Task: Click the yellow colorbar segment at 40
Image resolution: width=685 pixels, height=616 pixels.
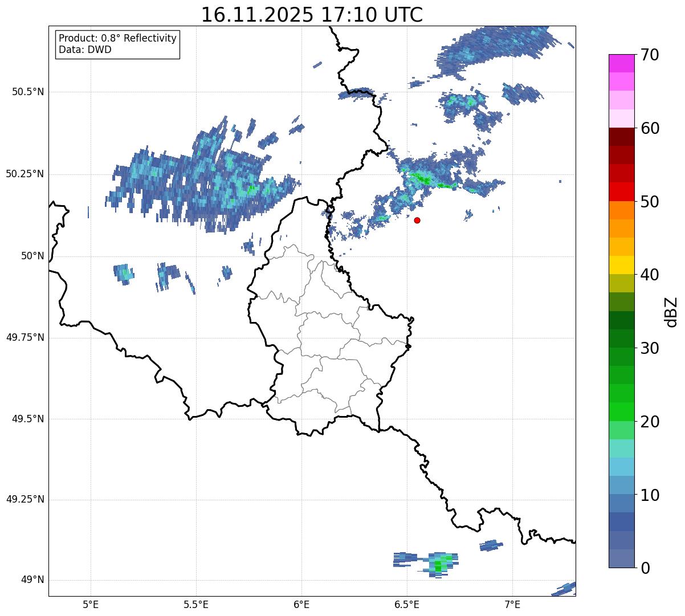Action: (621, 265)
